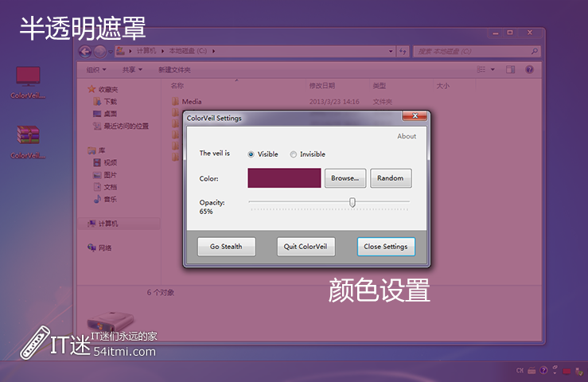Click 计算机 in Explorer address bar
Screen dimensions: 588x382
click(146, 51)
